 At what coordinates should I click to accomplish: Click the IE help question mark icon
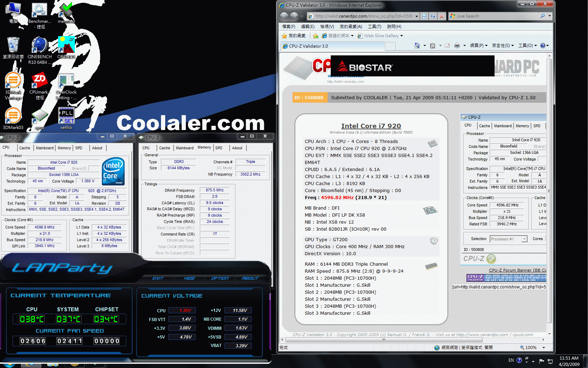(543, 46)
